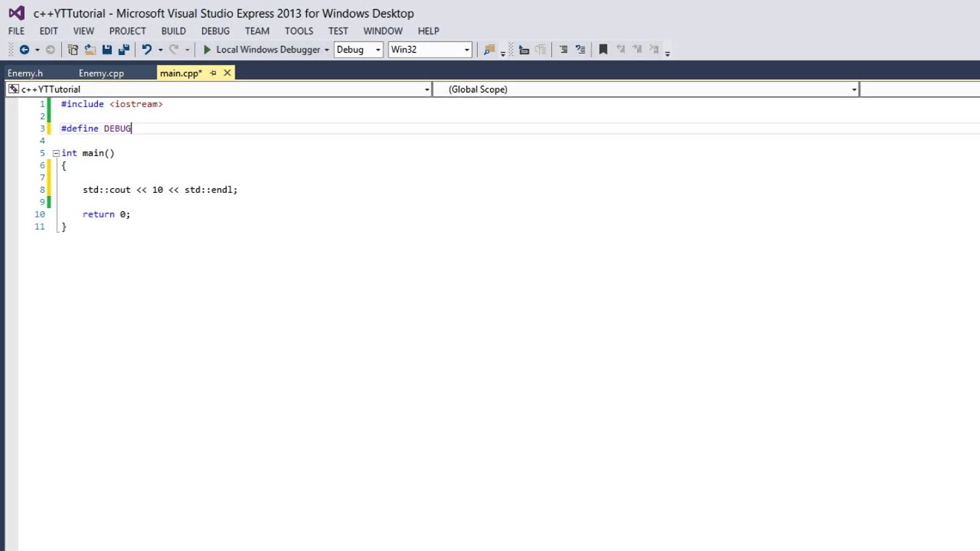Click the next bookmark icon
The height and width of the screenshot is (551, 980).
[637, 50]
